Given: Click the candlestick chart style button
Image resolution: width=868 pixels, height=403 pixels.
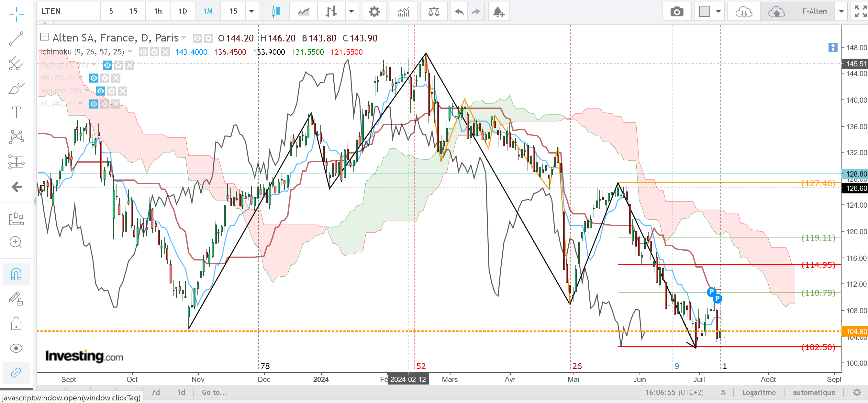Looking at the screenshot, I should [x=275, y=11].
